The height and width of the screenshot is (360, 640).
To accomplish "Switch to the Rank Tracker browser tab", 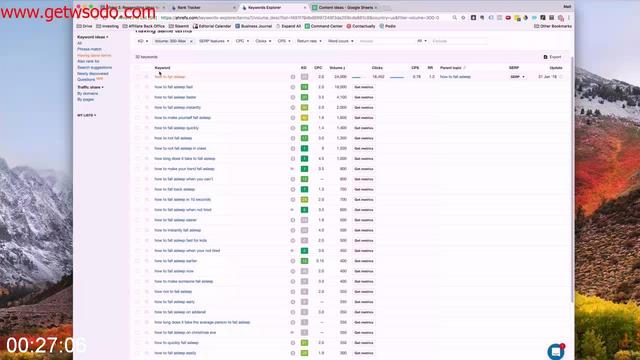I will 203,7.
